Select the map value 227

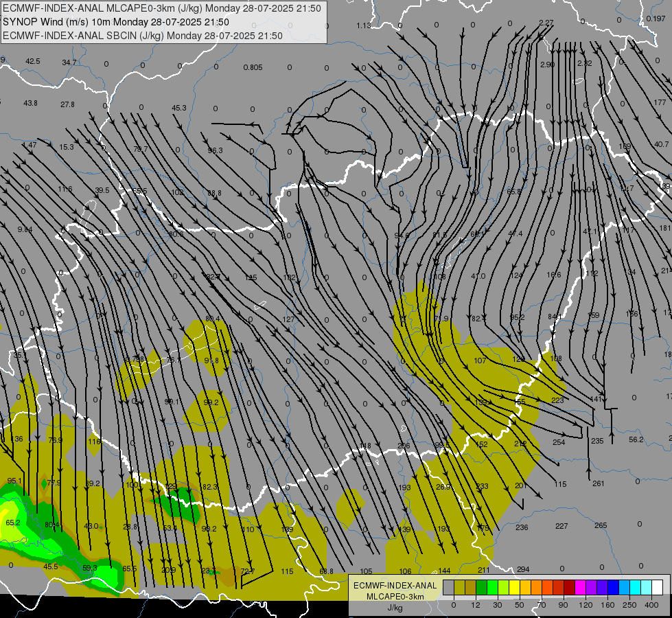click(x=561, y=526)
